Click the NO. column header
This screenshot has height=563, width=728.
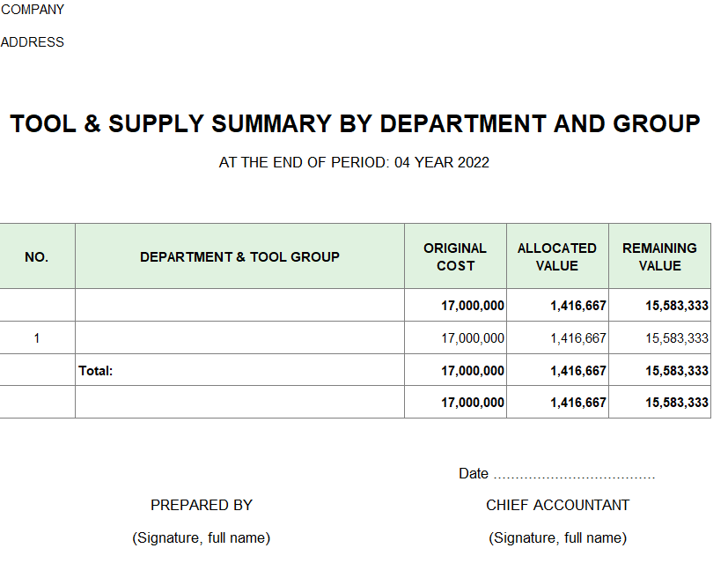point(37,257)
